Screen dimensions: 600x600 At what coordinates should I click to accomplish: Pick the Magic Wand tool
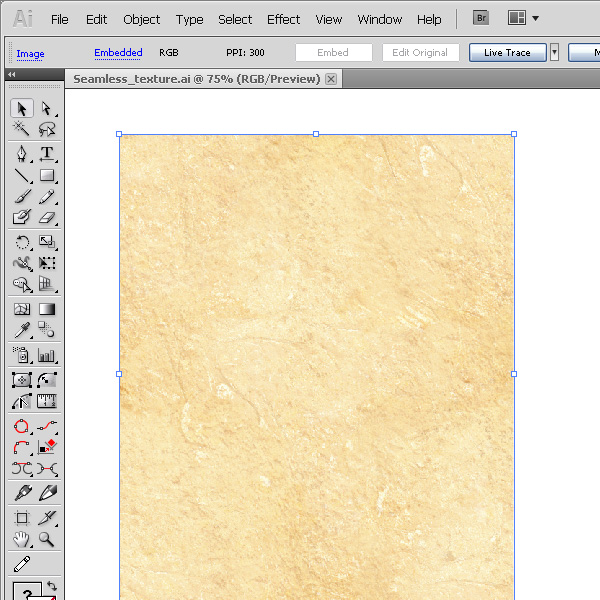[x=22, y=129]
